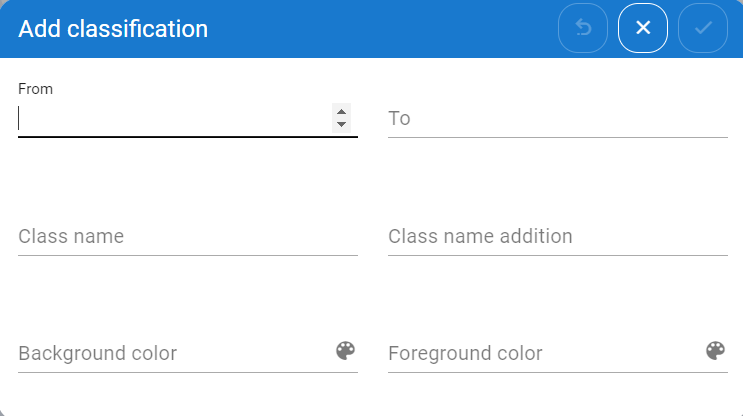Decrease the From value with down arrow
The height and width of the screenshot is (416, 743).
point(342,124)
